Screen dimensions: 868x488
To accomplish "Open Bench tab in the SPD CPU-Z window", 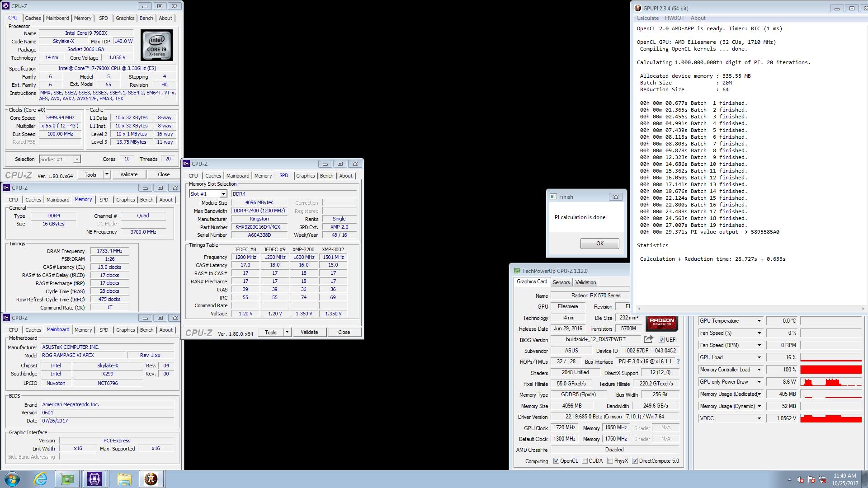I will pyautogui.click(x=326, y=176).
